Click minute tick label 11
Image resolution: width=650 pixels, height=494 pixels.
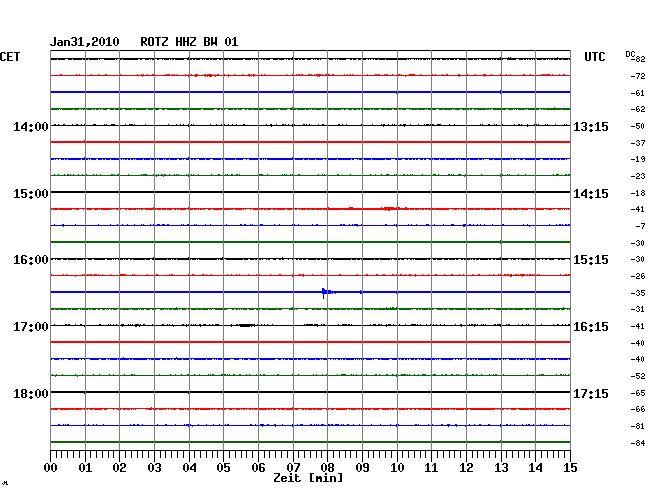click(x=431, y=467)
